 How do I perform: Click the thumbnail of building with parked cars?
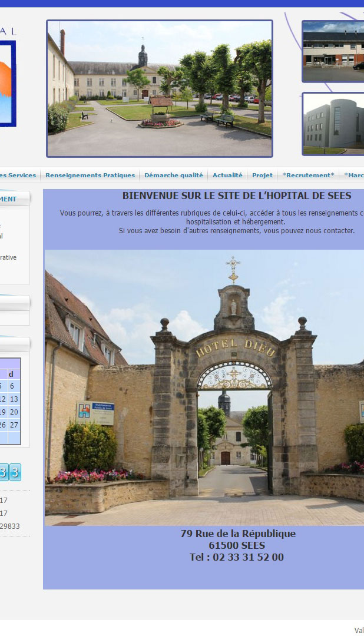point(333,51)
